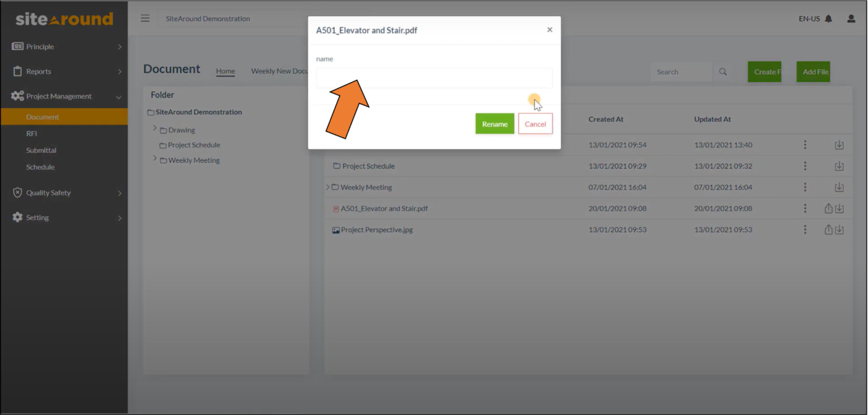Switch to the Home tab
868x415 pixels.
tap(225, 71)
